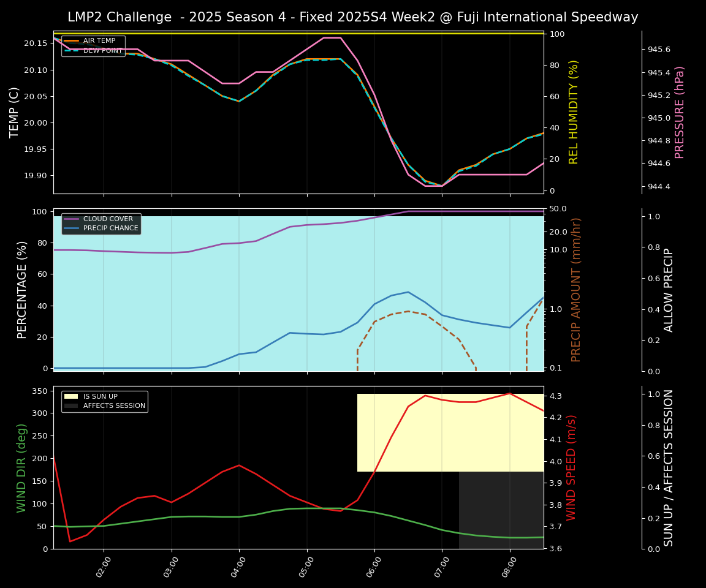Click the chart title mentioning Fuji International Speedway
The image size is (706, 588).
pyautogui.click(x=352, y=17)
